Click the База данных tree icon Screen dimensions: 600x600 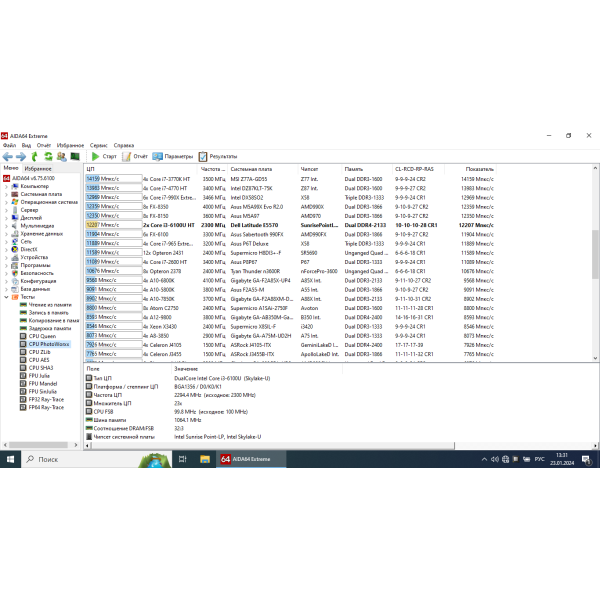point(15,289)
